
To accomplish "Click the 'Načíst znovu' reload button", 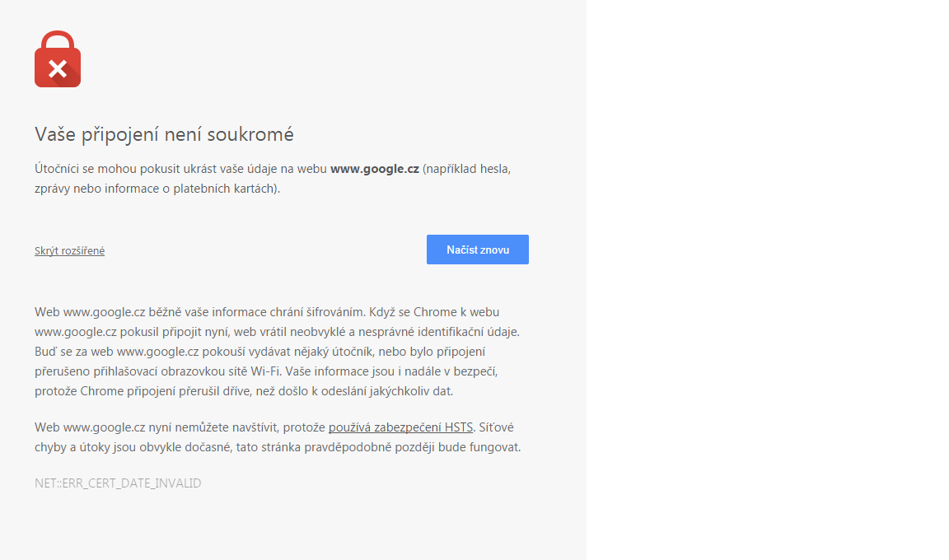I will pyautogui.click(x=478, y=250).
